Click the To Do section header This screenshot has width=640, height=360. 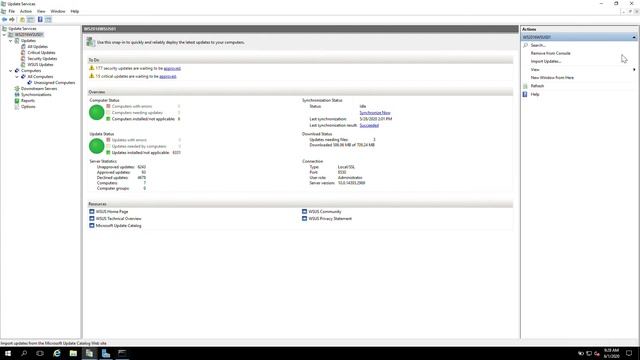coord(300,60)
